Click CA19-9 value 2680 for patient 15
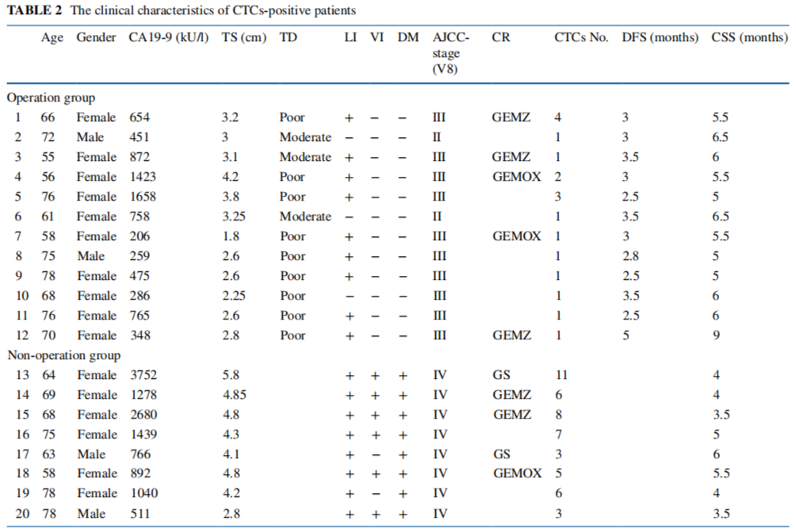796x532 pixels. pos(143,415)
